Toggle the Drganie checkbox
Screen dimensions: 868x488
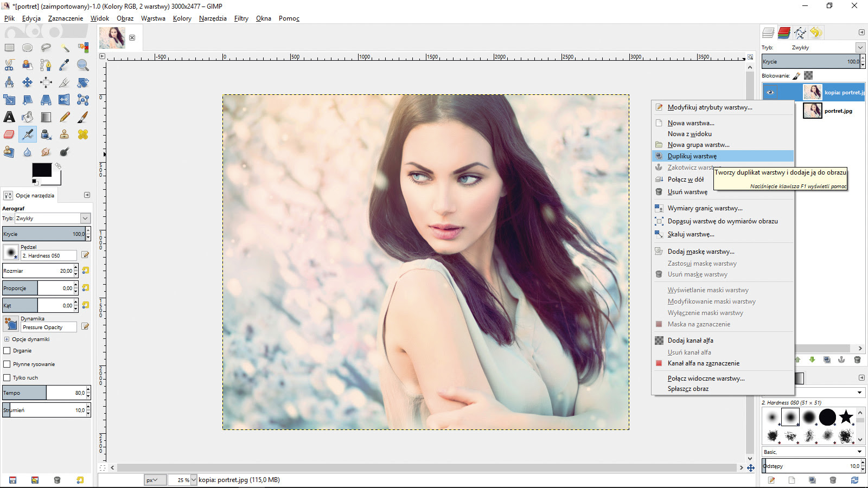coord(7,351)
